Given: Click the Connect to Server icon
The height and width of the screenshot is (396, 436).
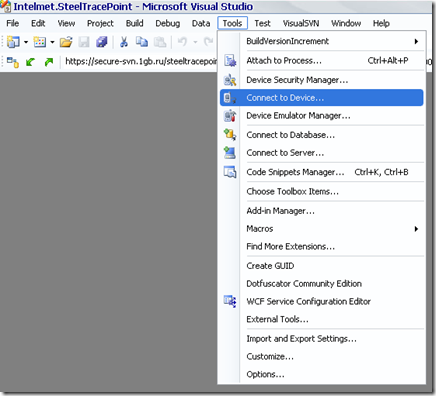Looking at the screenshot, I should click(230, 153).
